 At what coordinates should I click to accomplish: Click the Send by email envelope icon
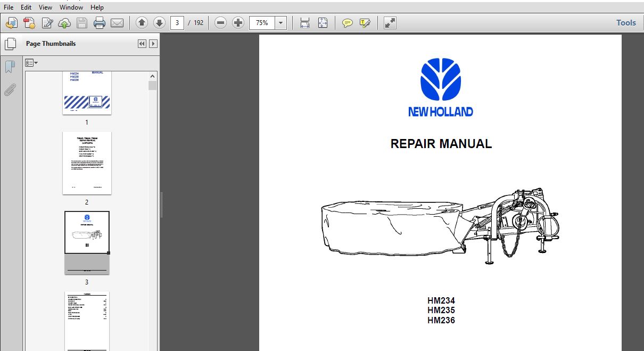pyautogui.click(x=117, y=23)
